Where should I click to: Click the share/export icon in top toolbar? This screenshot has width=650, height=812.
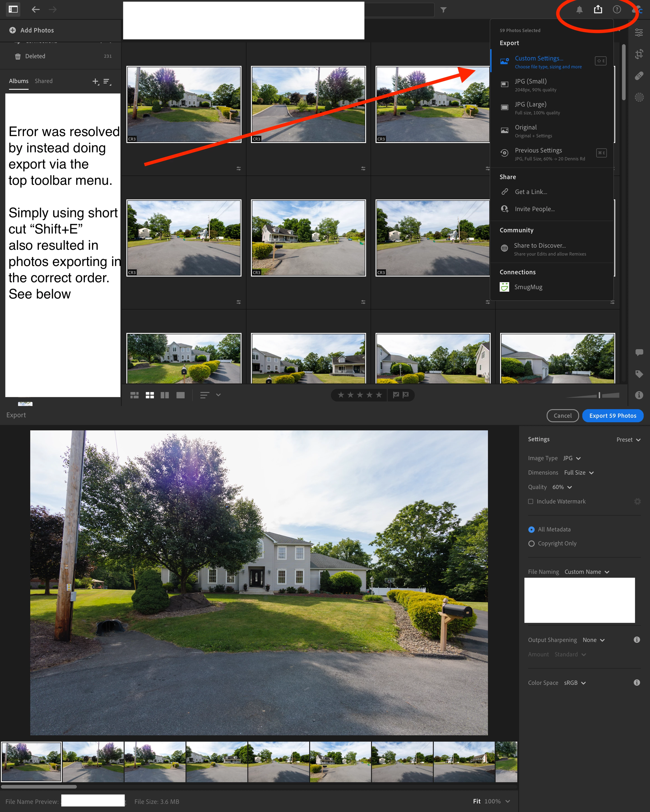point(598,9)
